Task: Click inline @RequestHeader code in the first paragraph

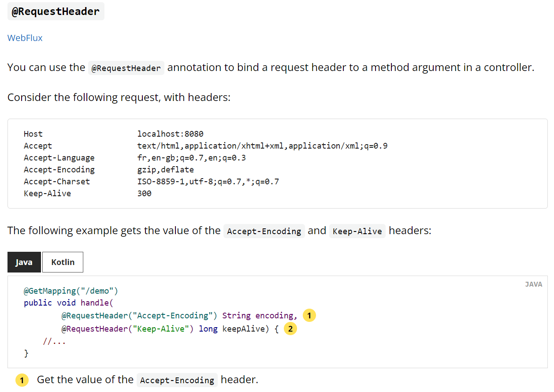Action: 126,68
